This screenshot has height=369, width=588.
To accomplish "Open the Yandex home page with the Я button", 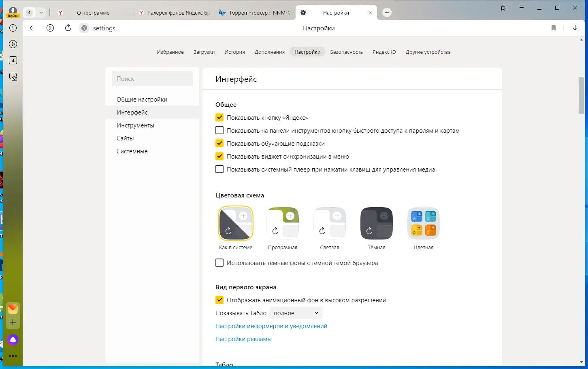I will 50,28.
